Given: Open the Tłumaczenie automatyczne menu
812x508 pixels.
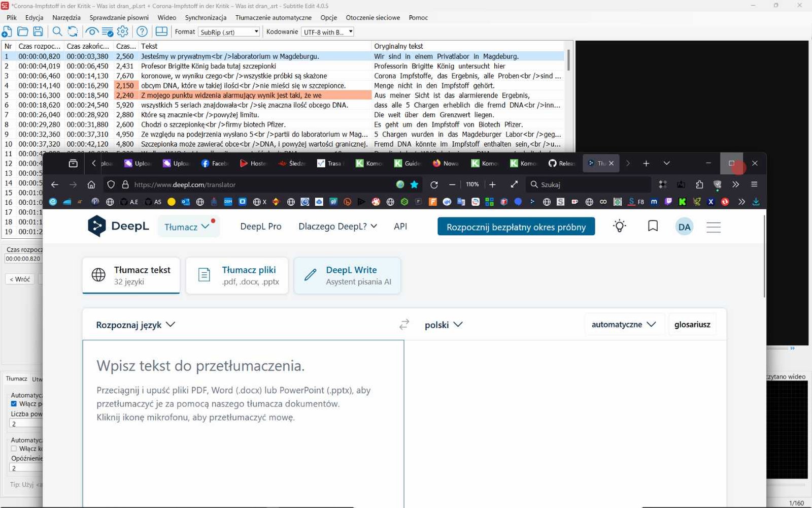Looking at the screenshot, I should (274, 17).
